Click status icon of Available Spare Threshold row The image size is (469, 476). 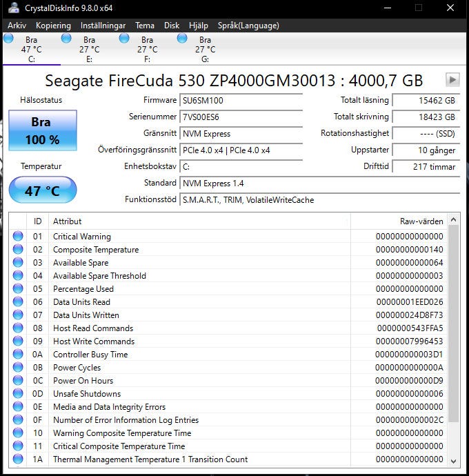[18, 275]
